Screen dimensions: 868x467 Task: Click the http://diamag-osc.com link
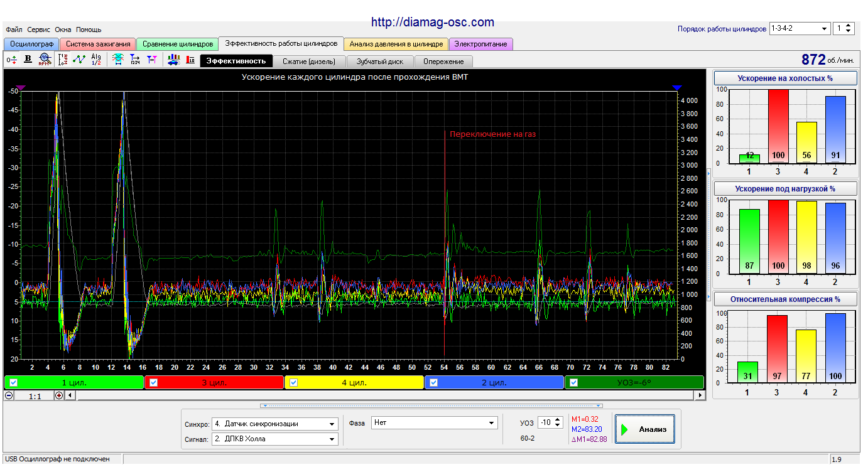coord(433,22)
